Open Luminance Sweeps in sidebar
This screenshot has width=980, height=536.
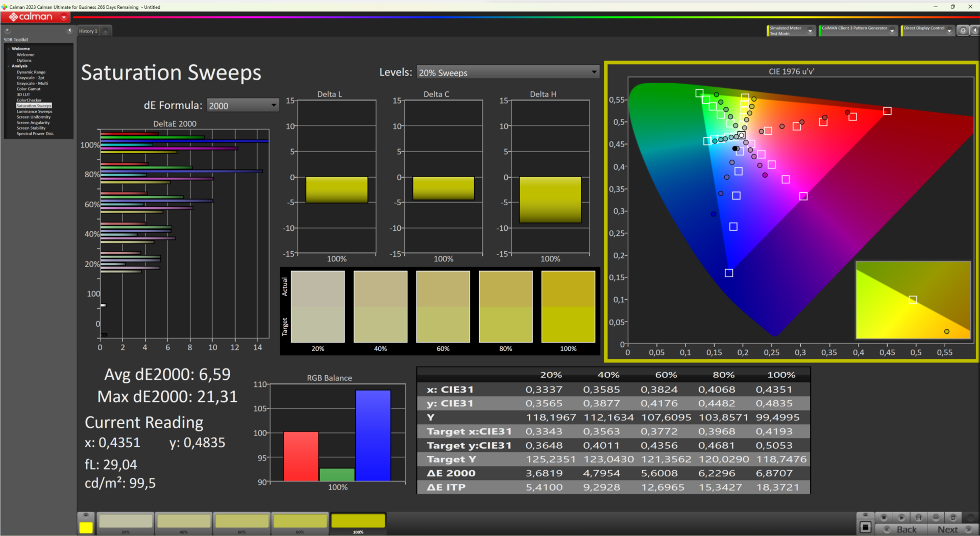(x=34, y=111)
